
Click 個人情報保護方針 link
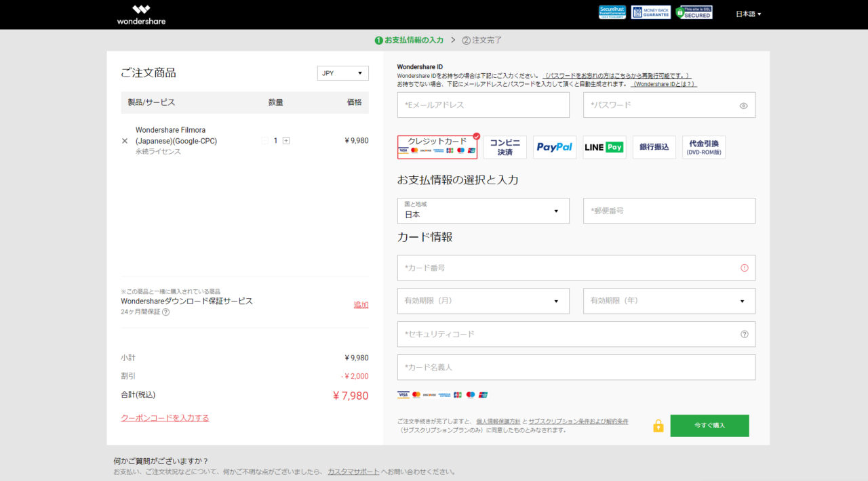(x=498, y=421)
